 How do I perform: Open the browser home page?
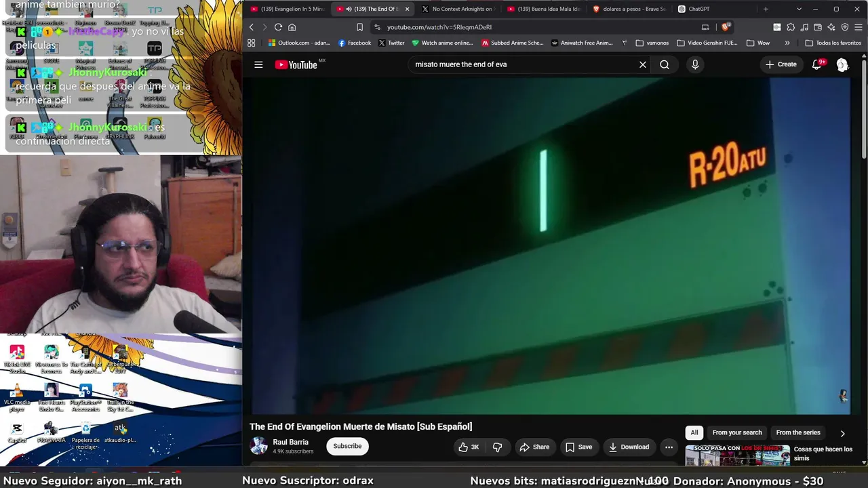click(292, 27)
